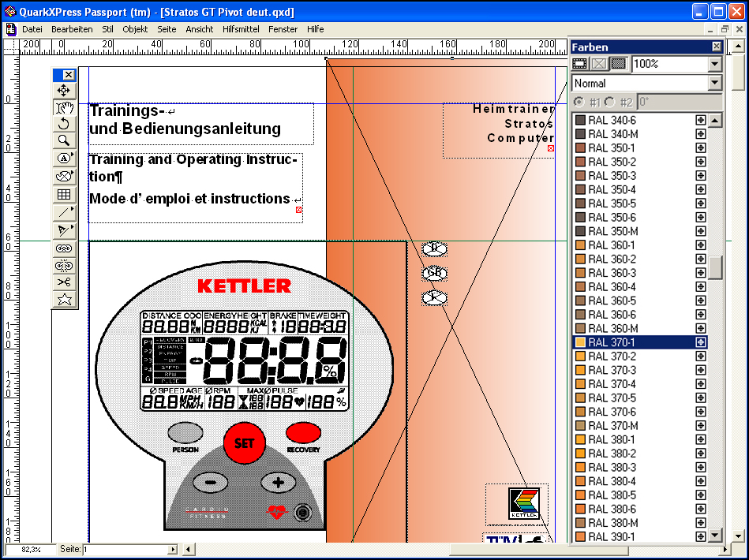This screenshot has height=560, width=749.
Task: Click the Farben list scroll-up arrow
Action: (x=714, y=121)
